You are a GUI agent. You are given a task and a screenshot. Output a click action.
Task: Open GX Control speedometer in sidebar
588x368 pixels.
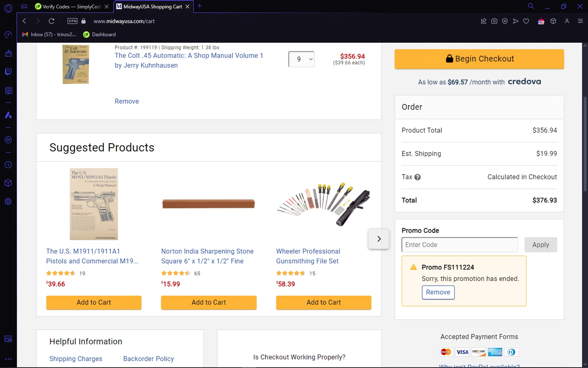(8, 35)
